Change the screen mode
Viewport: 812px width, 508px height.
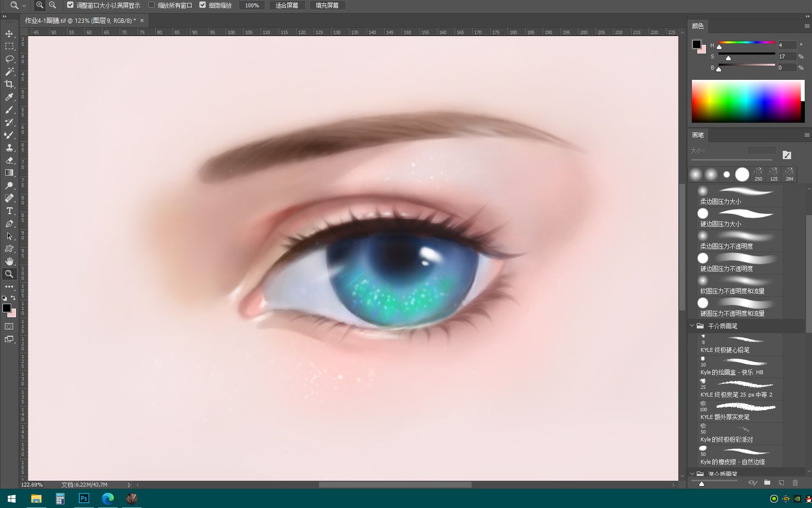pos(9,339)
